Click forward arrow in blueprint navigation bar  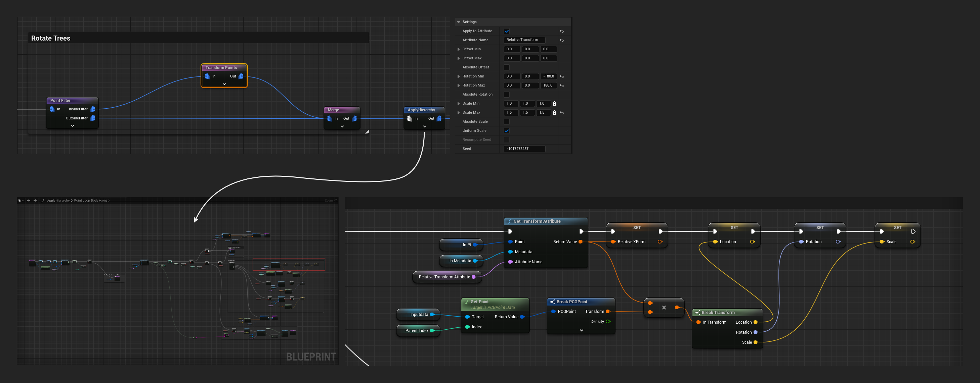click(x=35, y=201)
